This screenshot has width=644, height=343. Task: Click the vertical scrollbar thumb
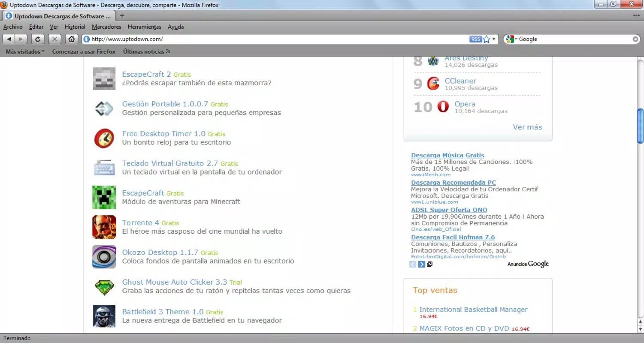[x=640, y=126]
